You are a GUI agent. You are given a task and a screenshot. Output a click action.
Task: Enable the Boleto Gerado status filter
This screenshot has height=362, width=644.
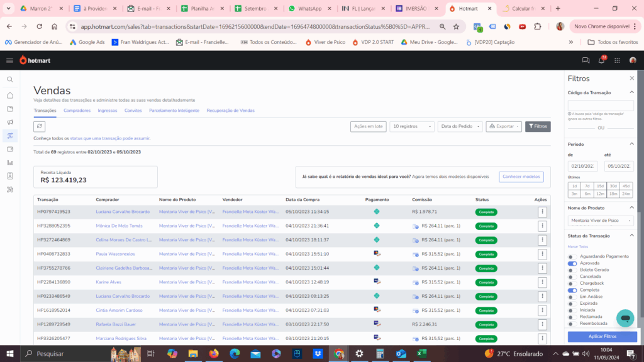572,270
